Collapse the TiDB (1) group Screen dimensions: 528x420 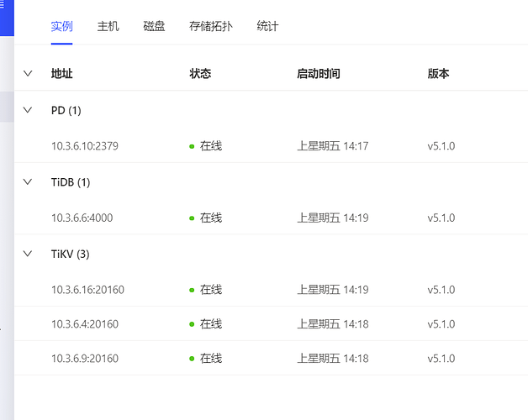tap(28, 181)
